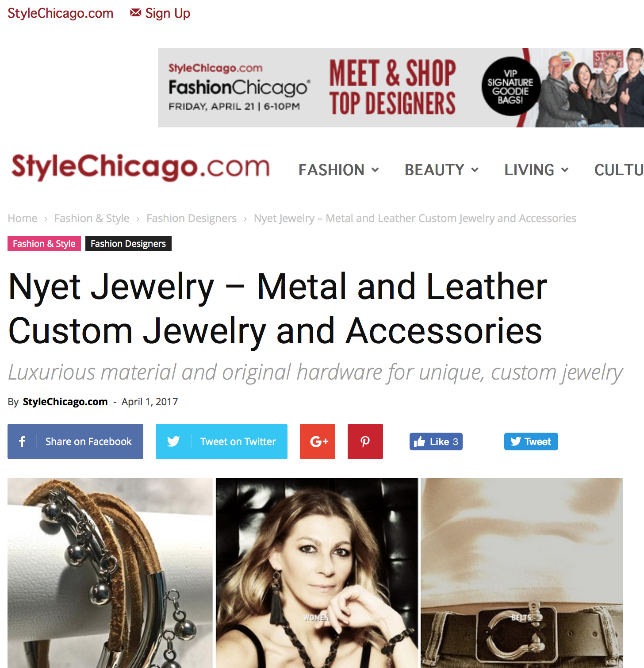Screen dimensions: 644x668
Task: Expand the BEAUTY dropdown menu
Action: 442,170
